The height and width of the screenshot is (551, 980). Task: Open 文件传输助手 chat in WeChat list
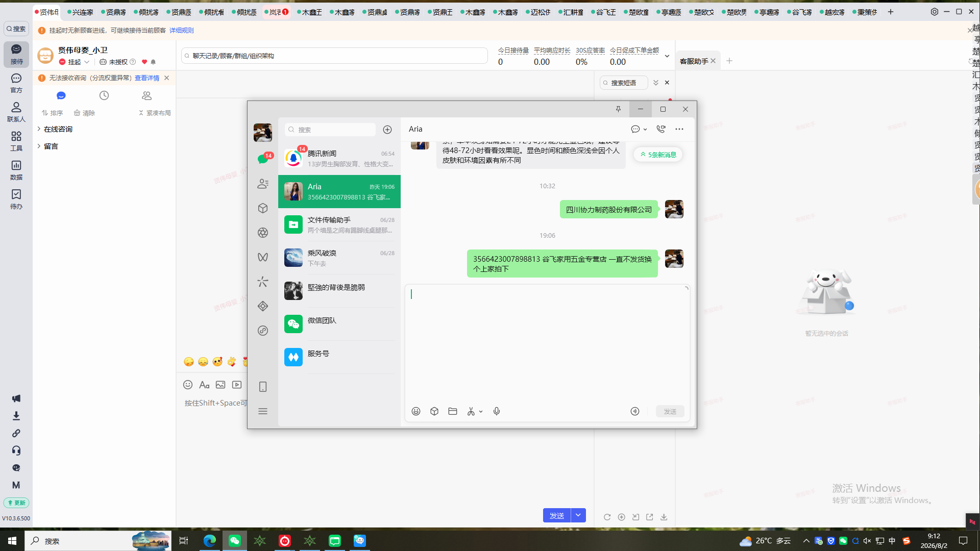point(339,225)
